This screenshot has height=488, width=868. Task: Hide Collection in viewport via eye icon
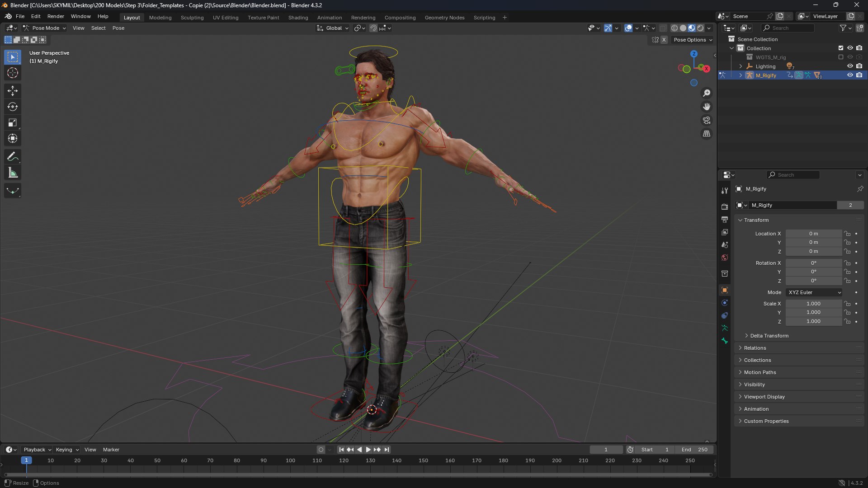[x=850, y=48]
